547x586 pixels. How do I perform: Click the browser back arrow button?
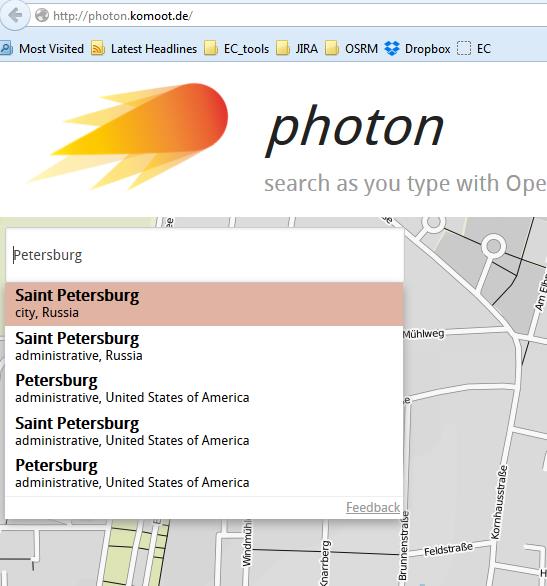(15, 15)
